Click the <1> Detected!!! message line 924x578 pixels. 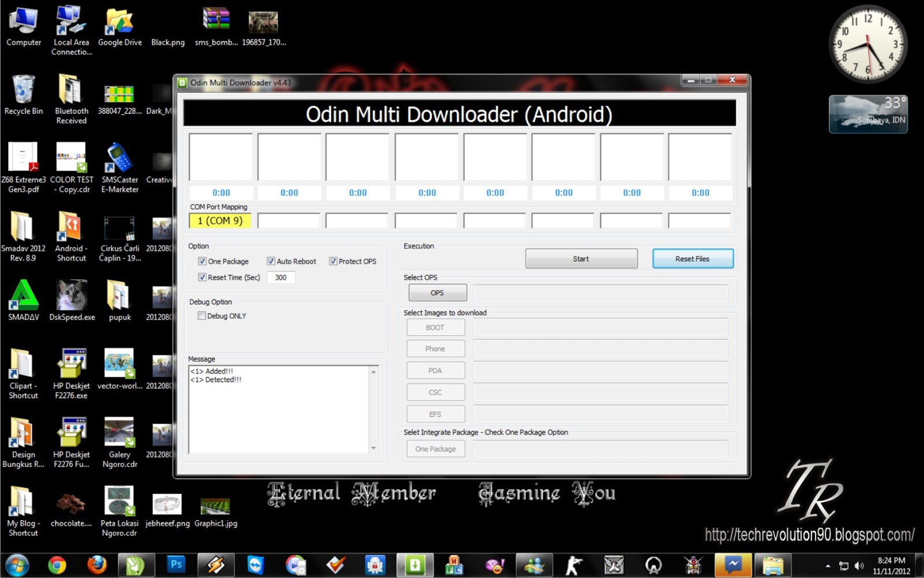tap(216, 380)
